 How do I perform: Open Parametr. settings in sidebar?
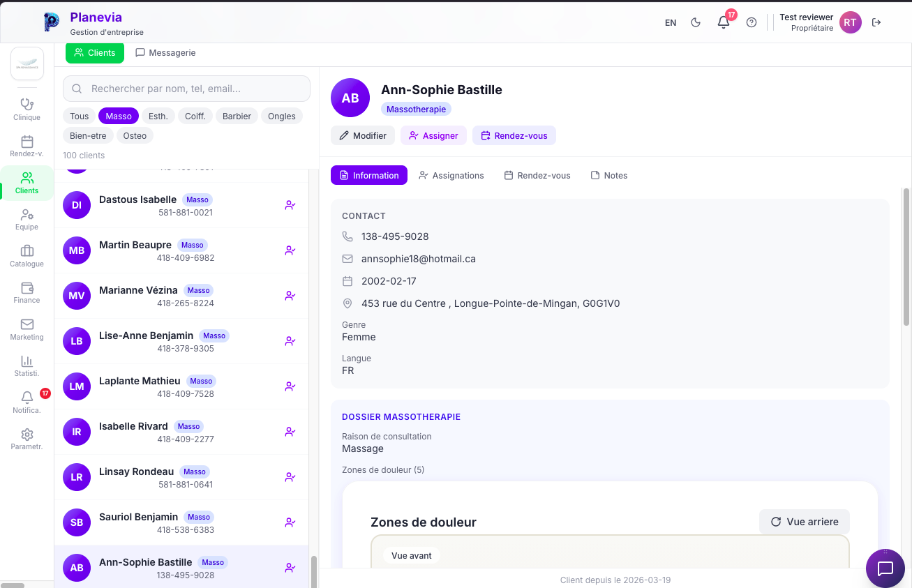pyautogui.click(x=27, y=439)
